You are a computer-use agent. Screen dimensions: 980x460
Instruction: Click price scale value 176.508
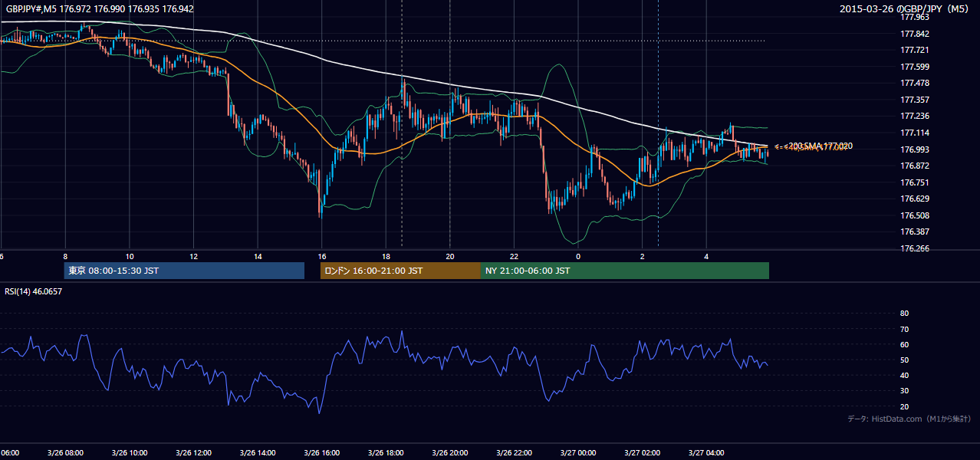(x=914, y=215)
